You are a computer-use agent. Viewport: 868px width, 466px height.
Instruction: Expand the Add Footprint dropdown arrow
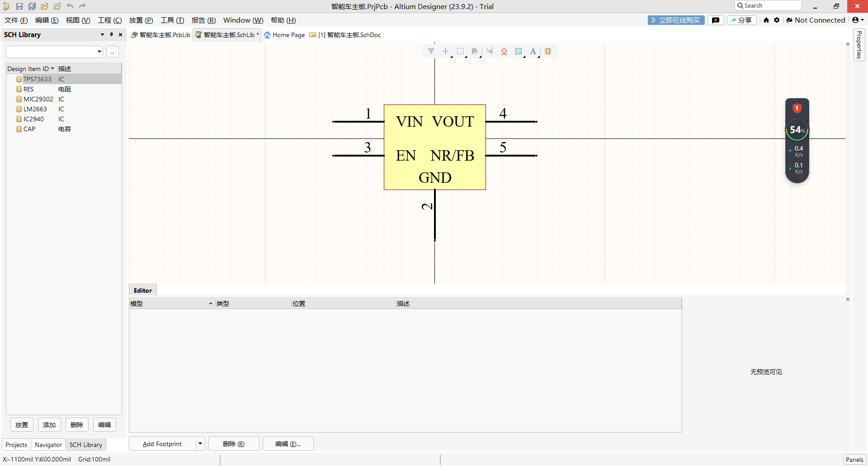point(200,444)
